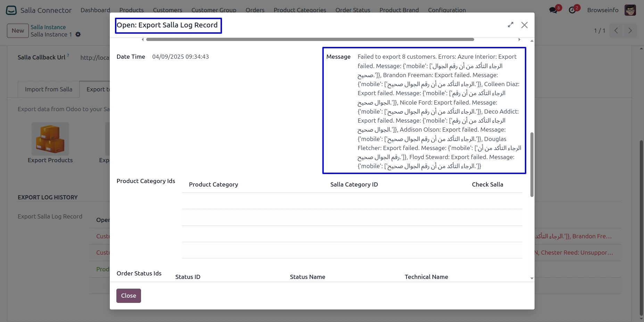Switch to Import from Salla tab
Image resolution: width=644 pixels, height=322 pixels.
click(x=49, y=89)
